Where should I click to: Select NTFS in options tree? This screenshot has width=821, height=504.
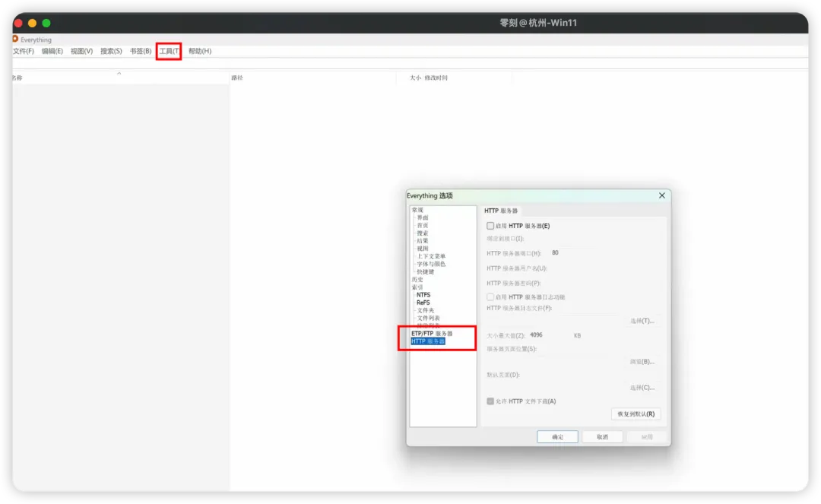click(423, 295)
